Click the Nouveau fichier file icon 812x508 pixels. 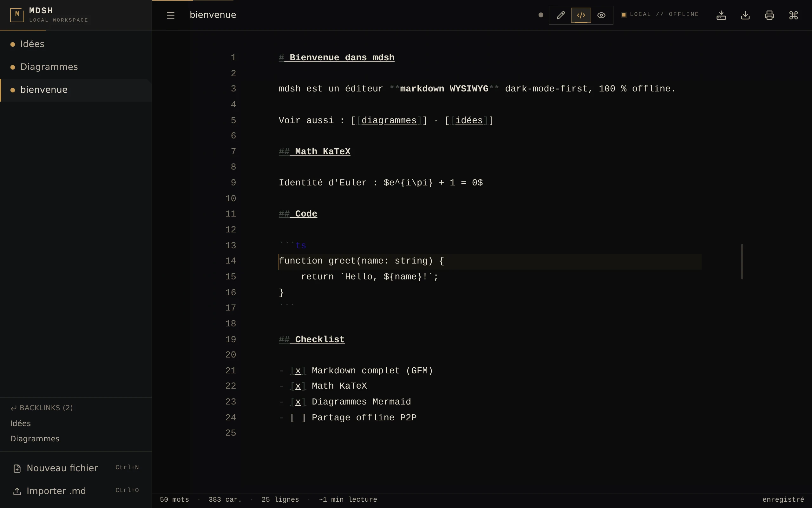click(17, 468)
